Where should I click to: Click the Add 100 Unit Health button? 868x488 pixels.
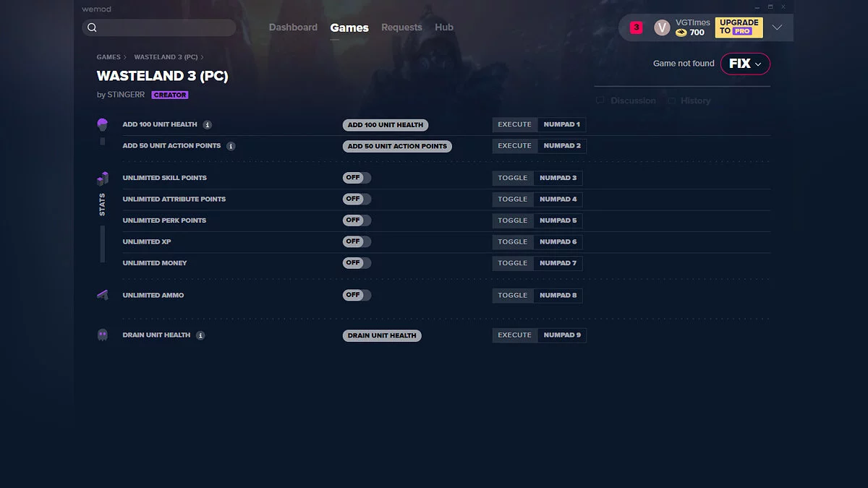[386, 125]
